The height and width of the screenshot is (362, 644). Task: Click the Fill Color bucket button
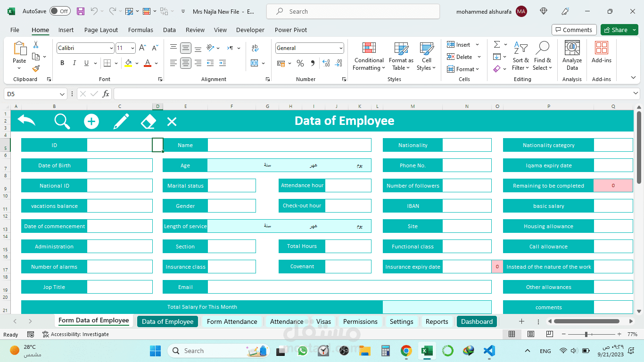[128, 63]
